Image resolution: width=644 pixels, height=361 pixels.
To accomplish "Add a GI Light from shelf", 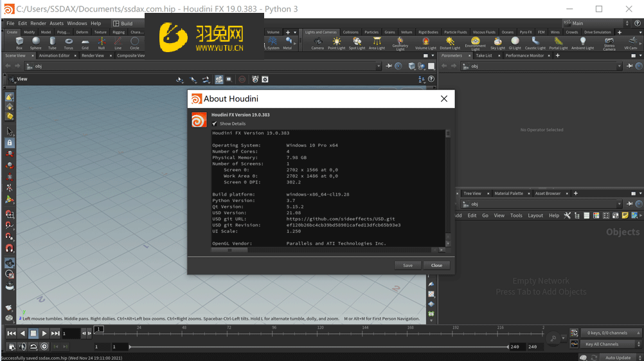I will point(515,42).
